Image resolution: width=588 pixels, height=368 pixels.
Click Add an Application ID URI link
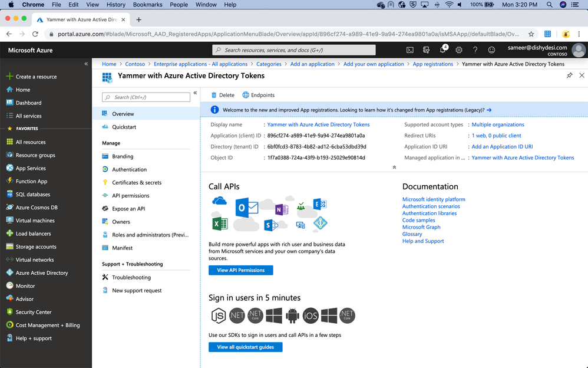[502, 147]
